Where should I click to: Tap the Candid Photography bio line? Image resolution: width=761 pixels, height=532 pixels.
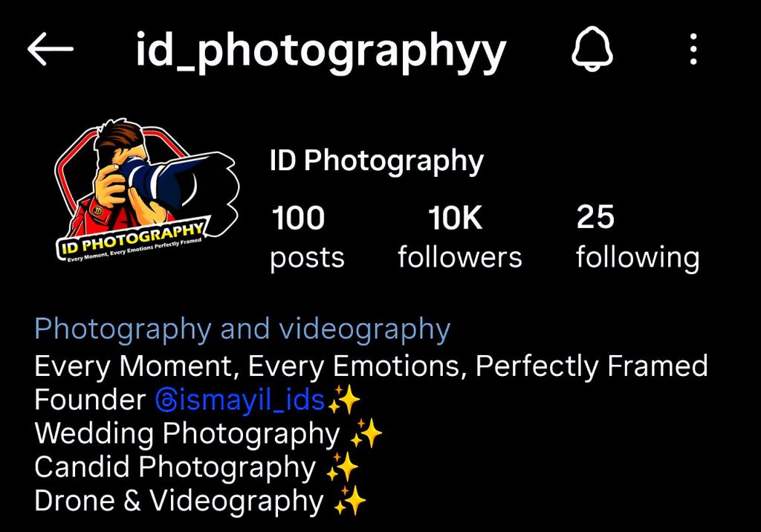(x=175, y=467)
